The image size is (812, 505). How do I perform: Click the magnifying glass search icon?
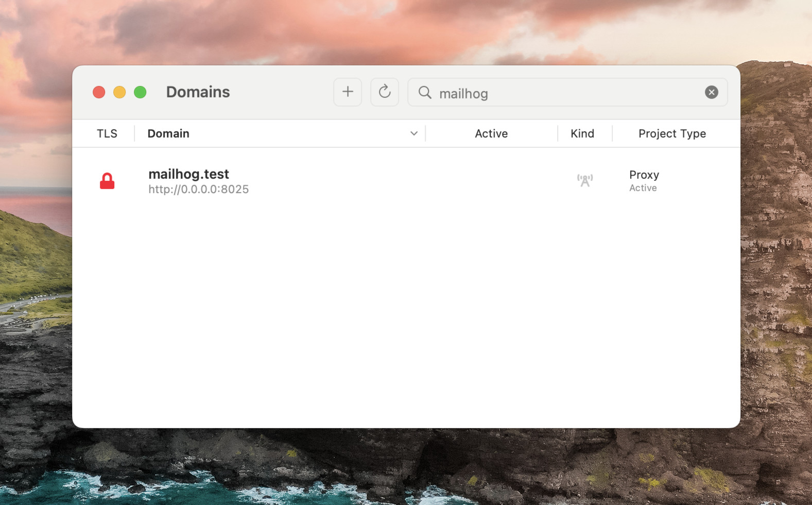click(x=425, y=92)
